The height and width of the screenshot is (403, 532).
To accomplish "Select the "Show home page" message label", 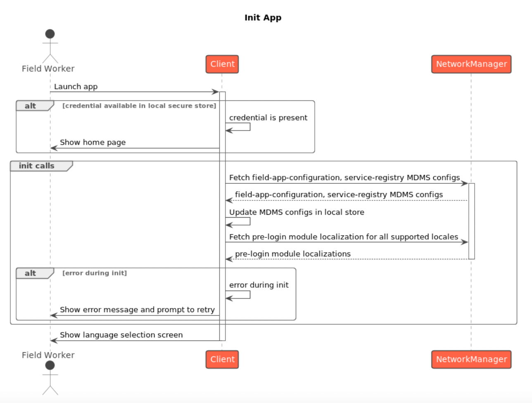I will click(93, 142).
